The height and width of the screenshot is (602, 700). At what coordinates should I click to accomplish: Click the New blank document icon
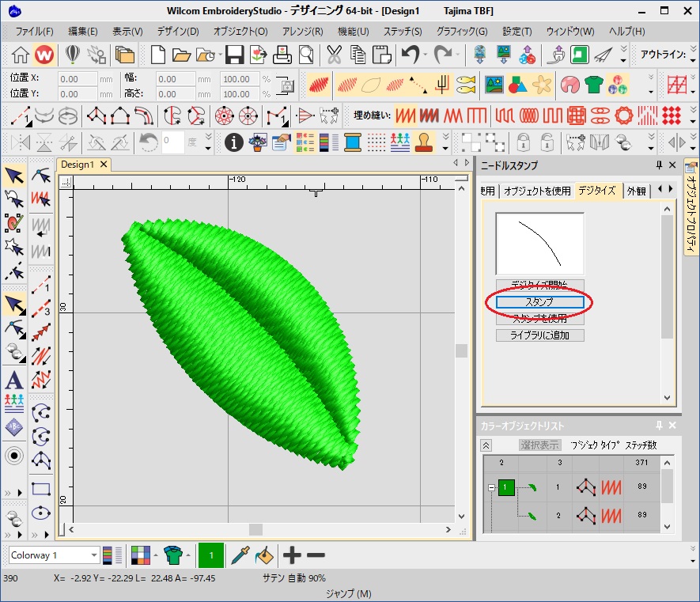pos(159,55)
